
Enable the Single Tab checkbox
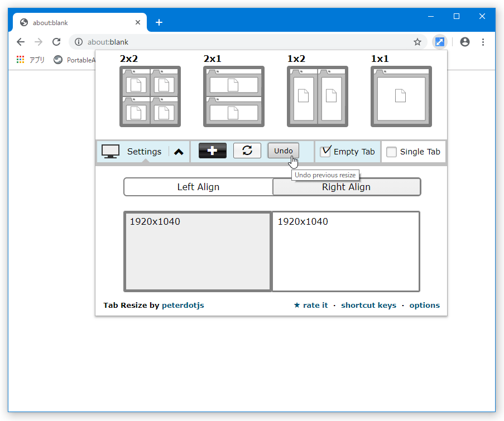[391, 152]
